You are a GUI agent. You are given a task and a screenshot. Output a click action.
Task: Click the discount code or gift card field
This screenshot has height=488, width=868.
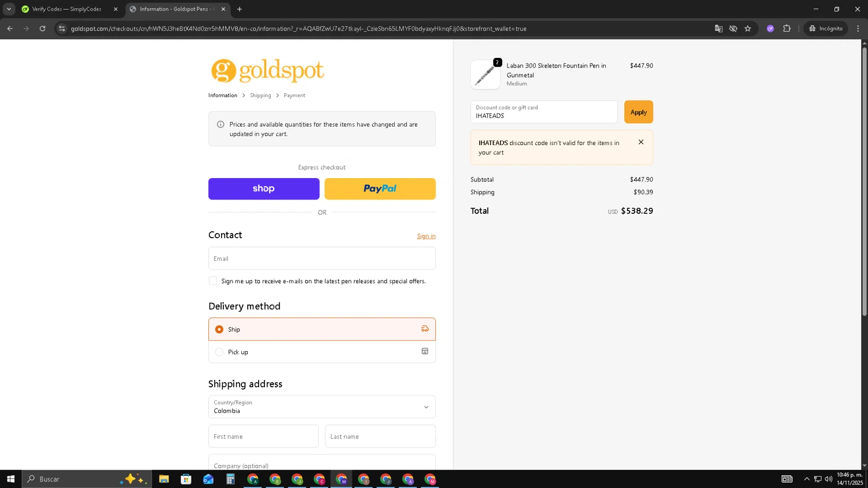pyautogui.click(x=544, y=112)
